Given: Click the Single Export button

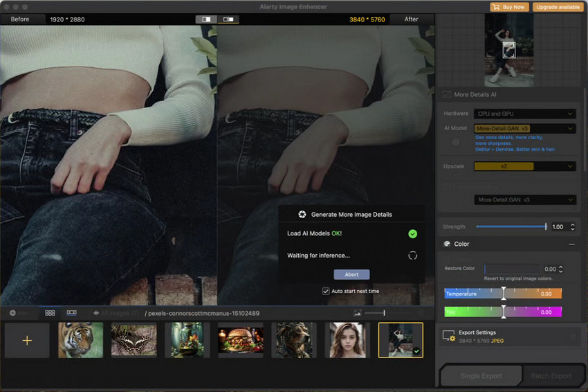Looking at the screenshot, I should (481, 376).
